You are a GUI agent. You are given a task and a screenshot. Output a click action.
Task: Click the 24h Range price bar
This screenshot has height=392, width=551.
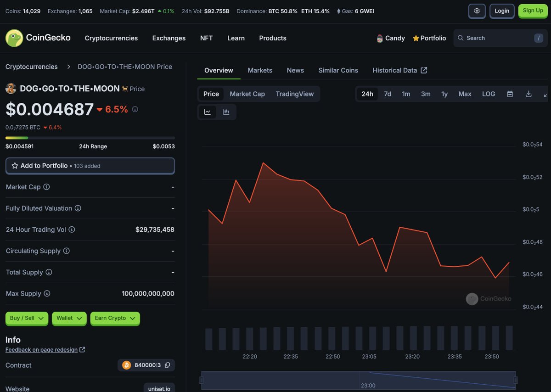pos(90,138)
